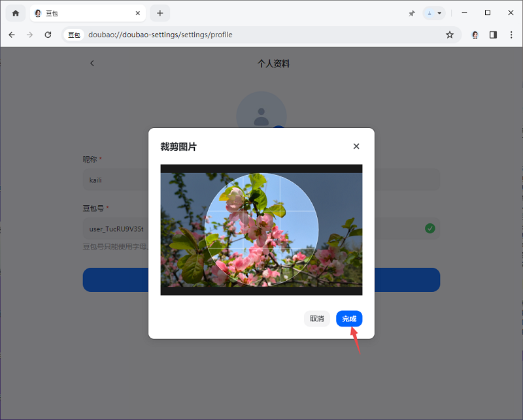Toggle the side panel icon
The width and height of the screenshot is (523, 420).
[493, 35]
